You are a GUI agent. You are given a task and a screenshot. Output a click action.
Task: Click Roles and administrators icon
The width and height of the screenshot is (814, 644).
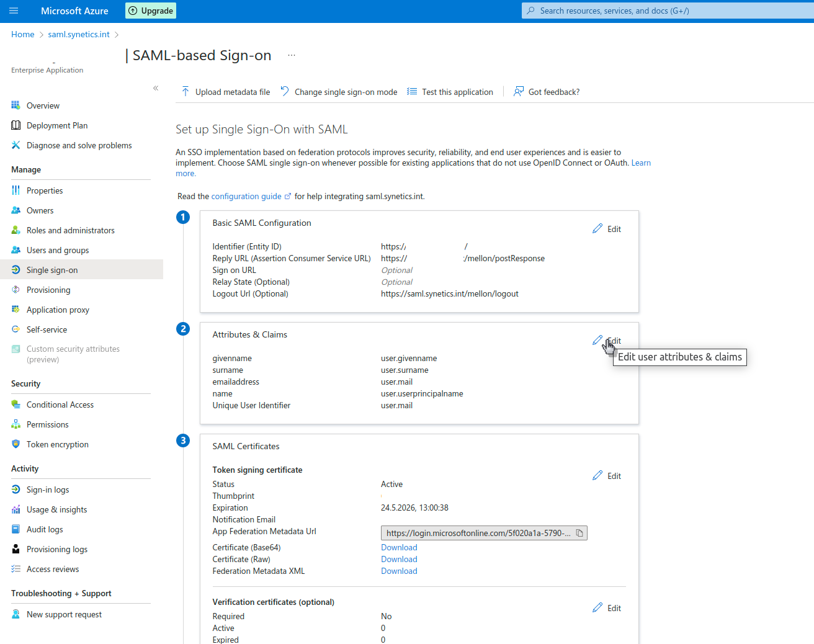(16, 230)
